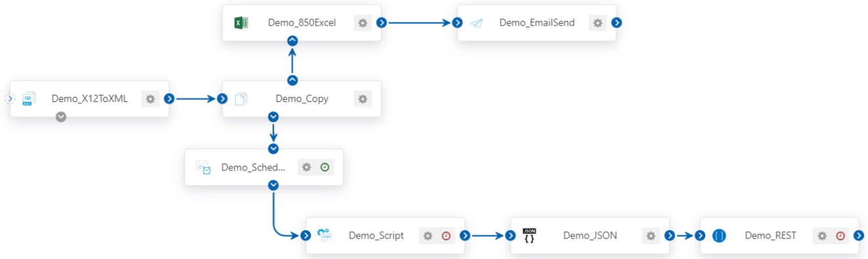Image resolution: width=868 pixels, height=259 pixels.
Task: Select the Demo_Script label
Action: [376, 236]
